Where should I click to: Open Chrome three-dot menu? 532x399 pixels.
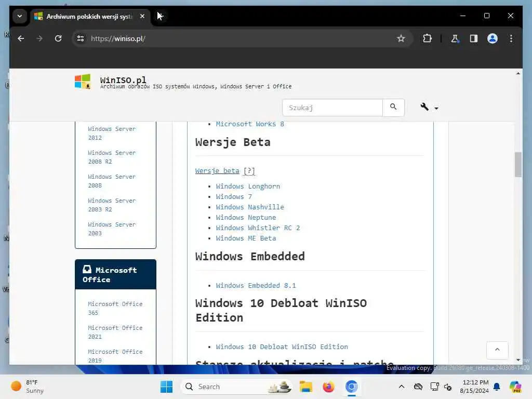point(511,38)
